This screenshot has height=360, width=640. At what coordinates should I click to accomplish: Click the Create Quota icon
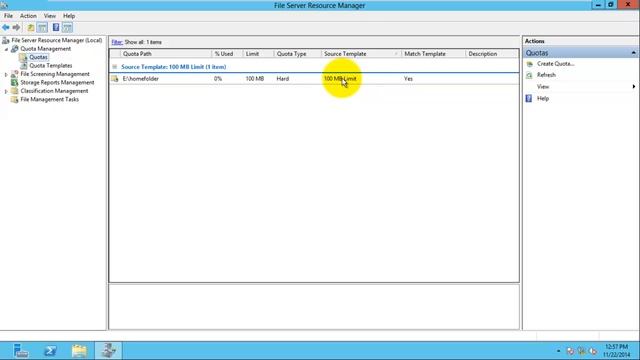pyautogui.click(x=529, y=64)
